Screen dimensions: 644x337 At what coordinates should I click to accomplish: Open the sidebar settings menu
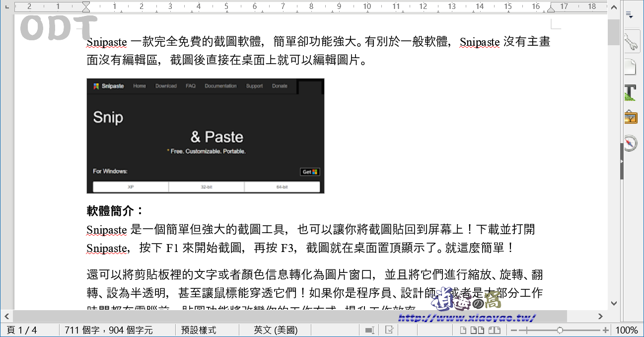tap(630, 15)
